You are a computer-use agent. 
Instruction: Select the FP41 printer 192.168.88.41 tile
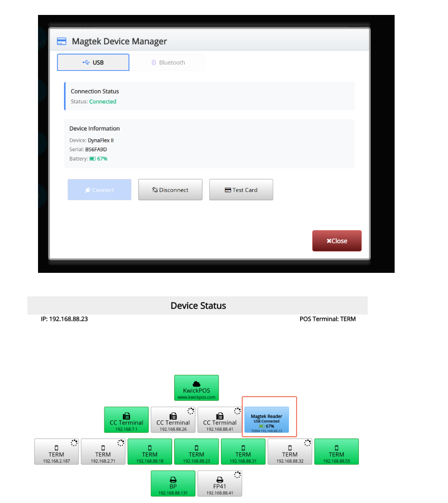220,483
